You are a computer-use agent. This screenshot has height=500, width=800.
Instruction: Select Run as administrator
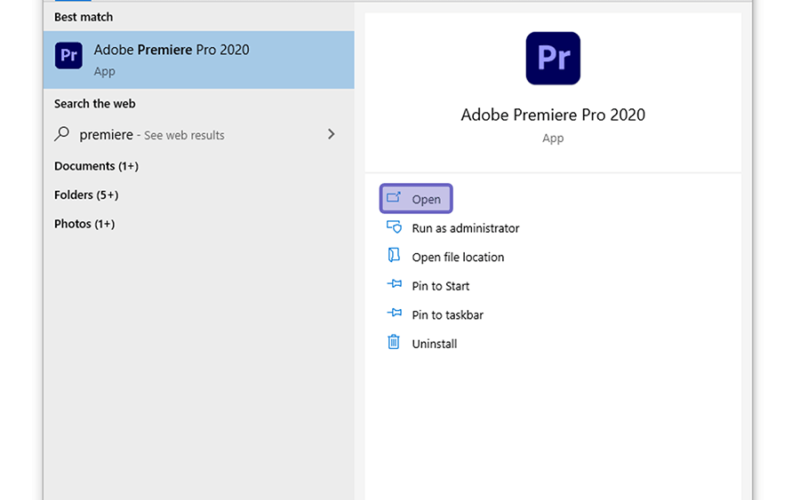(x=465, y=228)
